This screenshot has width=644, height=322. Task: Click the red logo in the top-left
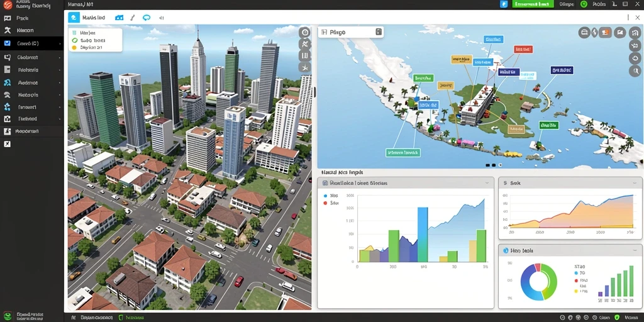click(x=8, y=5)
